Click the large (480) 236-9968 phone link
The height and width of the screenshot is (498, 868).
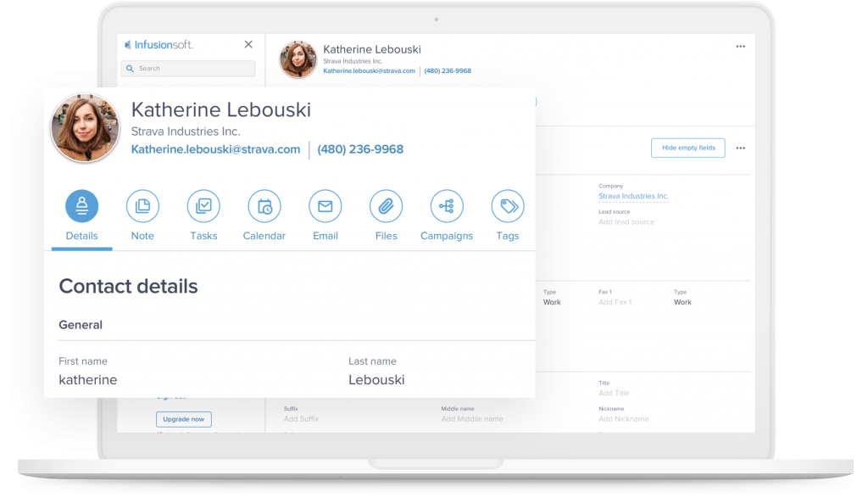[x=360, y=149]
